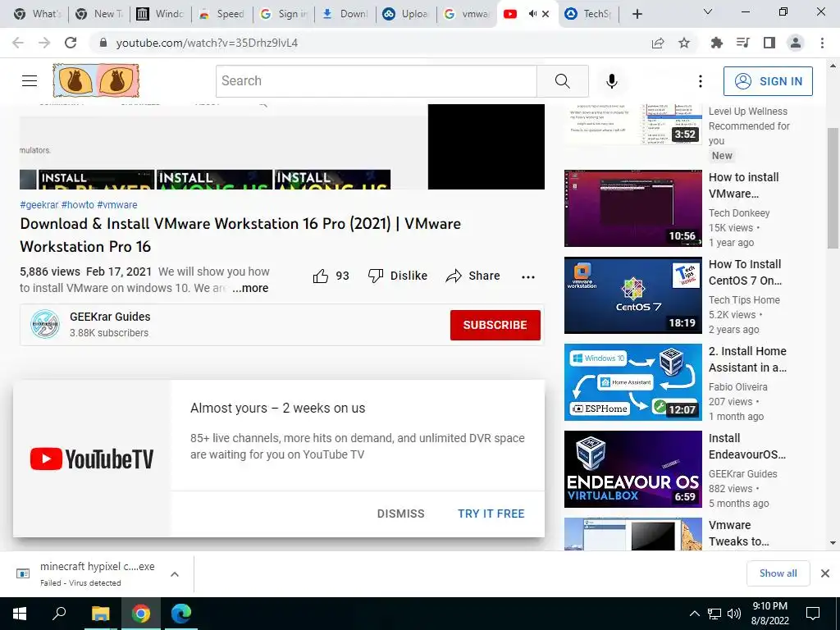The height and width of the screenshot is (630, 840).
Task: Switch to the TechSp tab
Action: pyautogui.click(x=589, y=14)
